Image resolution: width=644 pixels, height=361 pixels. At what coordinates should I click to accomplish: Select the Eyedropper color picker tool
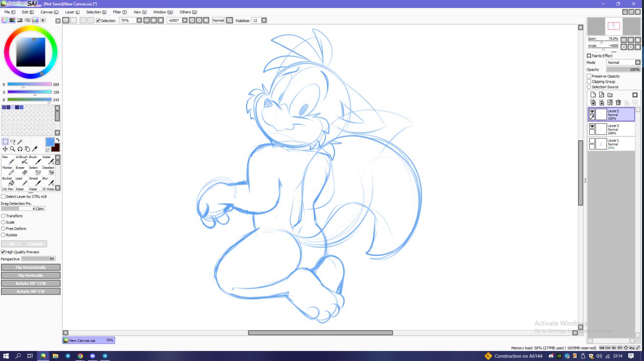pyautogui.click(x=35, y=149)
